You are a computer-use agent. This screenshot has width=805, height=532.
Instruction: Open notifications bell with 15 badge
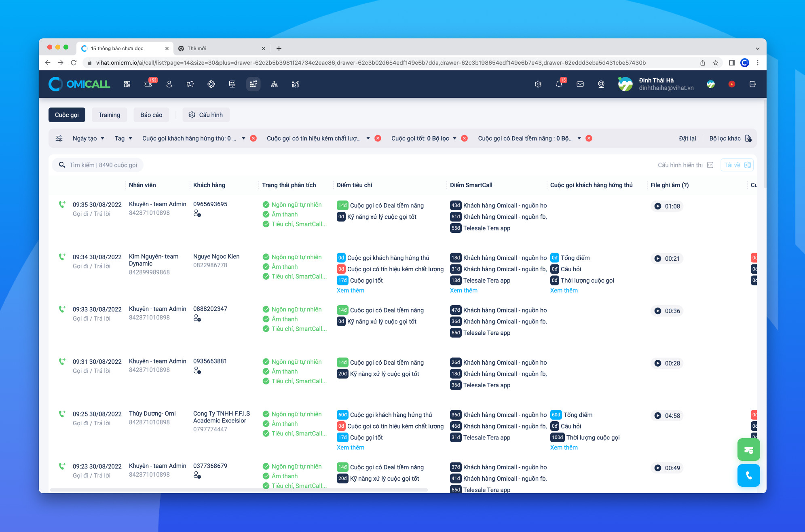(x=560, y=84)
